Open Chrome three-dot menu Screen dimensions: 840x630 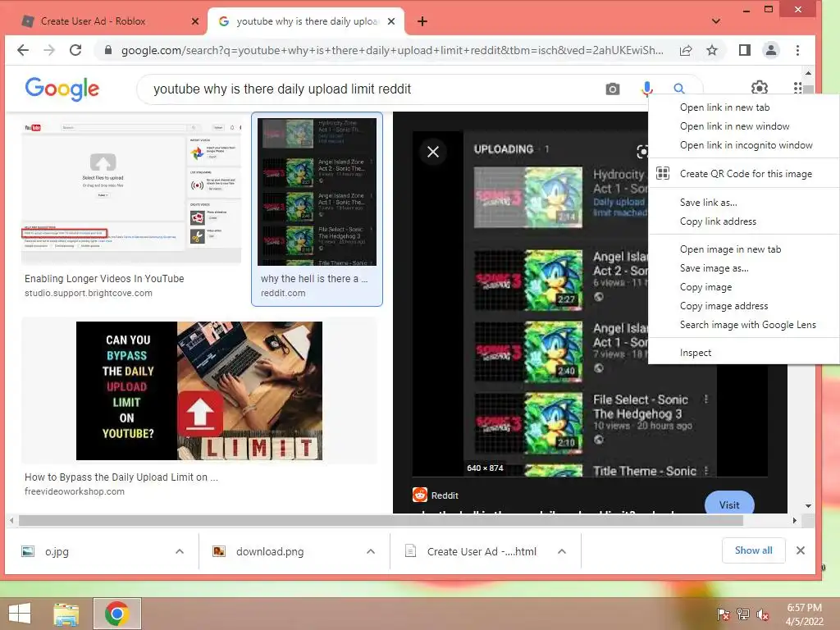(x=797, y=50)
